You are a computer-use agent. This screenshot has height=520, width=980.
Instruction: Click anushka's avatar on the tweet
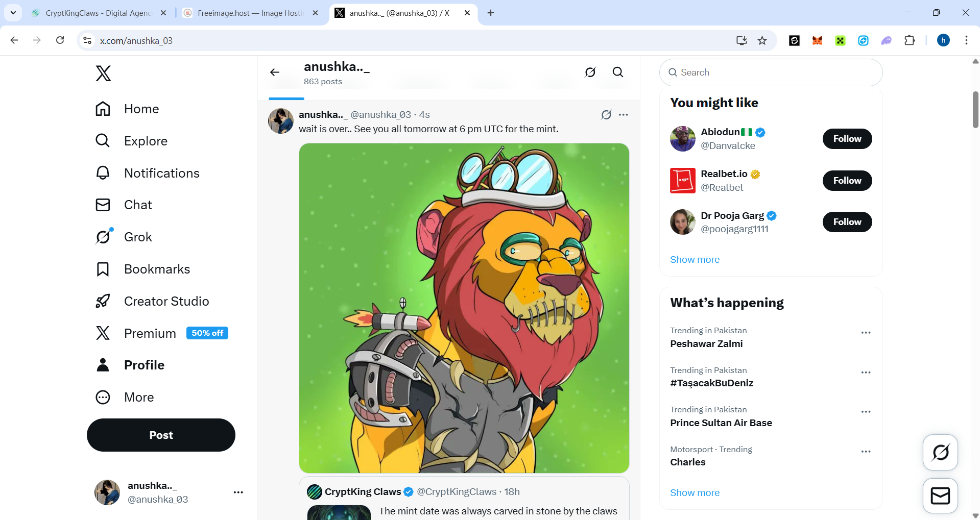pos(281,121)
